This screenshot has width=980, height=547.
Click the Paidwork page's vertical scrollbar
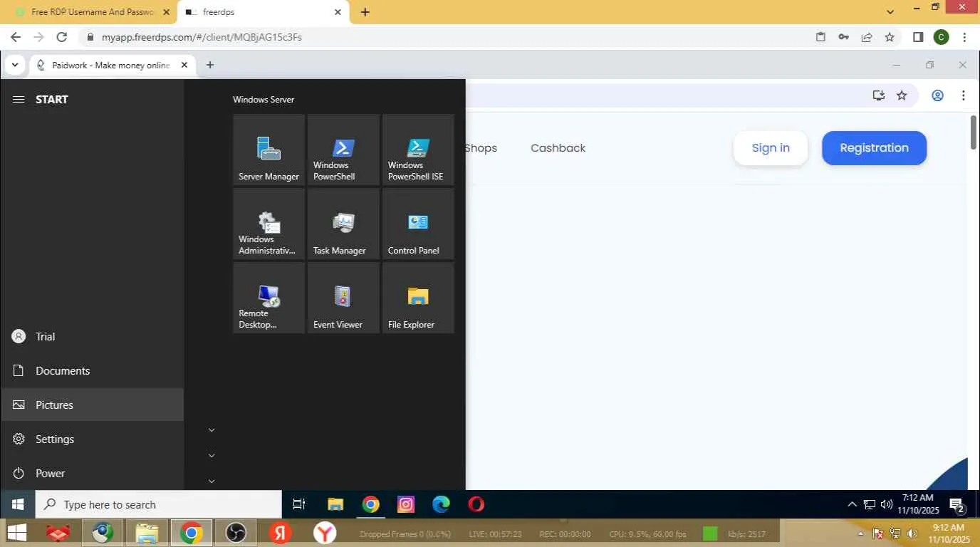[x=974, y=132]
